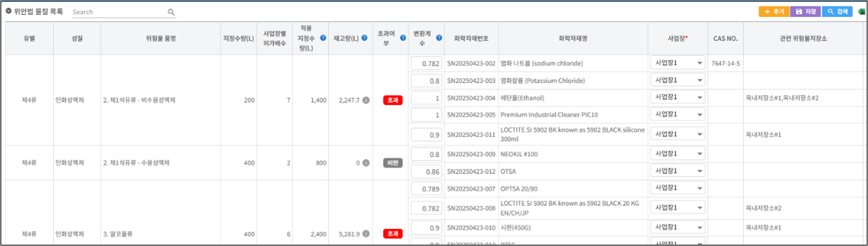868x246 pixels.
Task: Open 사업장 dropdown for SN20250423-008 row
Action: click(x=678, y=208)
